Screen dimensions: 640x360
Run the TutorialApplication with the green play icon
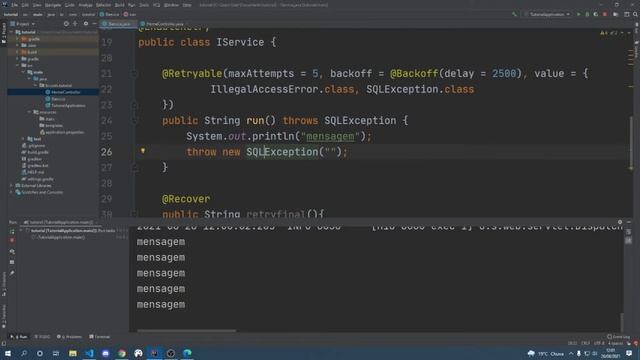click(578, 14)
